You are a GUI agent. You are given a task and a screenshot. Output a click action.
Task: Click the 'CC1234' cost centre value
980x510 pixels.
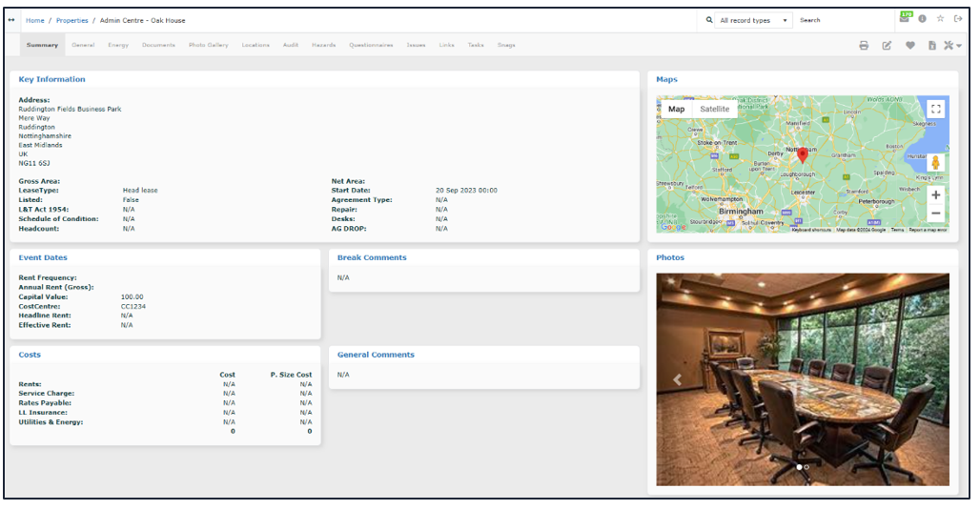133,306
